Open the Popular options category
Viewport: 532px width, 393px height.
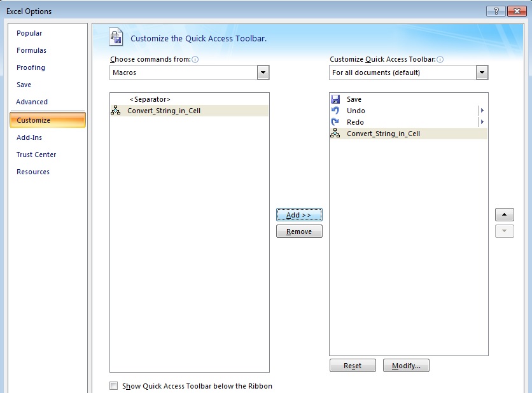point(29,33)
